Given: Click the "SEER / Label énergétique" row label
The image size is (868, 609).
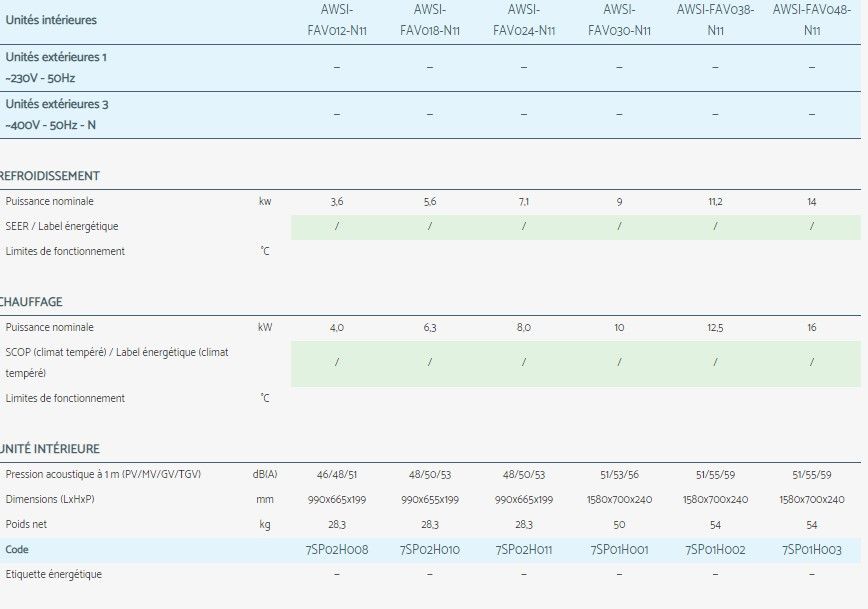Looking at the screenshot, I should click(62, 227).
